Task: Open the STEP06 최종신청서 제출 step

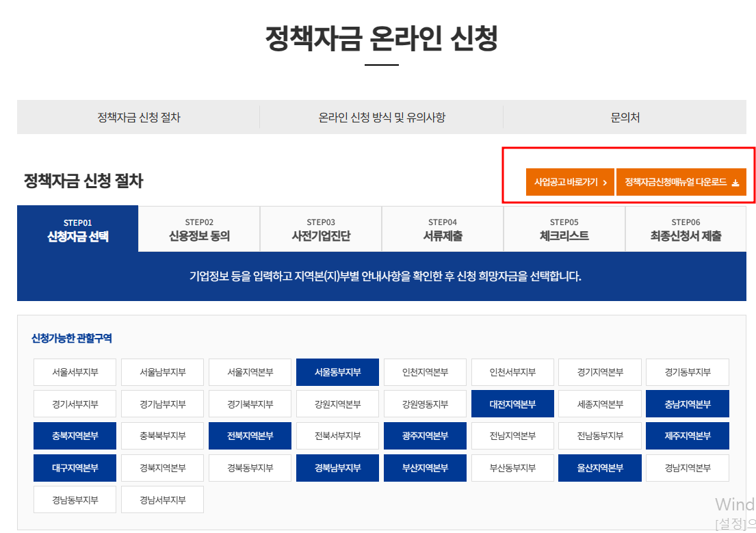Action: [x=686, y=229]
